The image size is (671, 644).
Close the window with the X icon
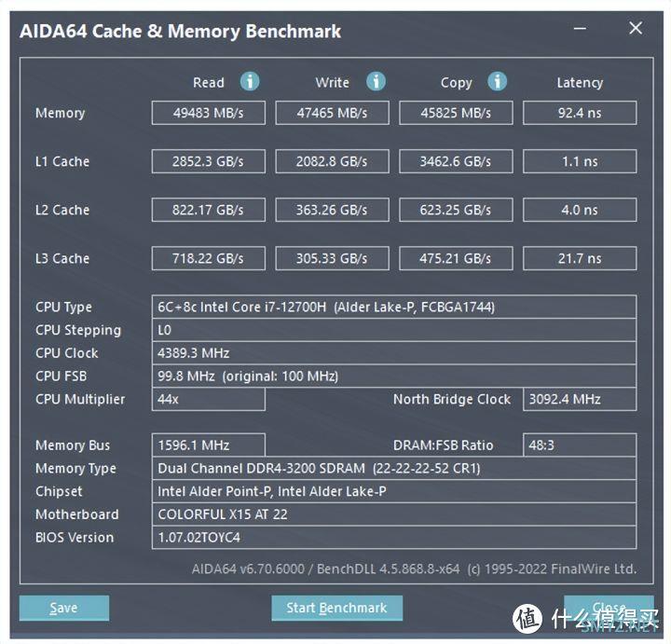[636, 28]
